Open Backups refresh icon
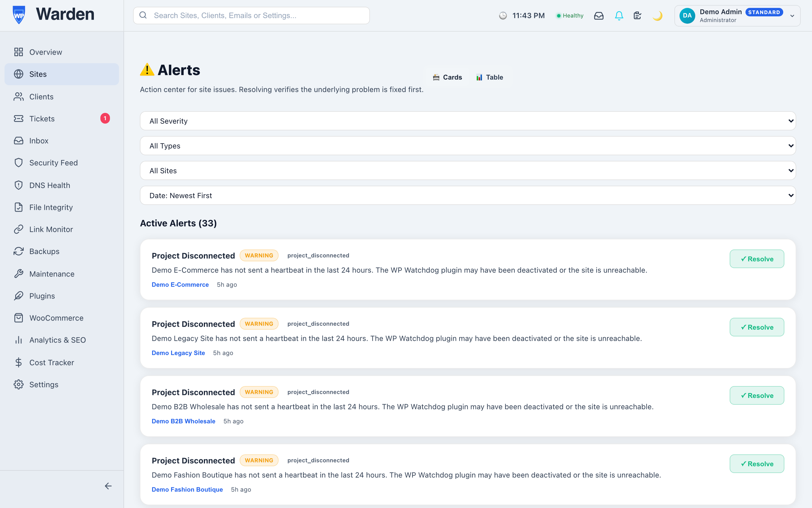812x508 pixels. coord(18,251)
